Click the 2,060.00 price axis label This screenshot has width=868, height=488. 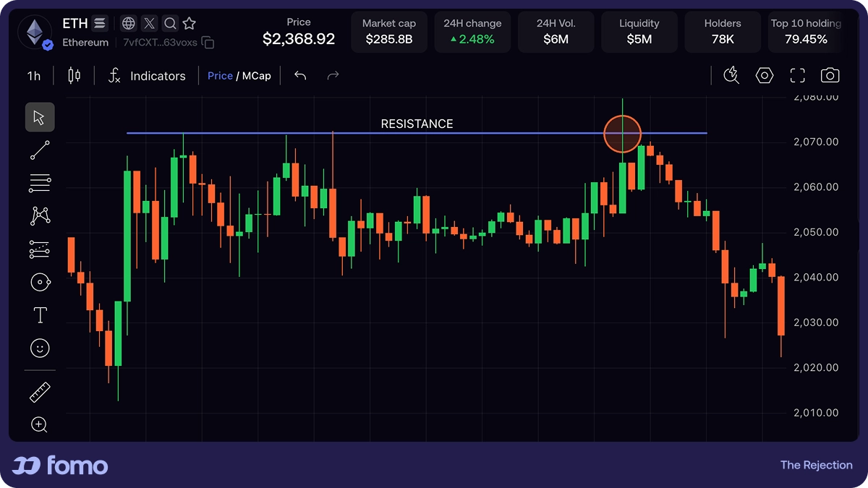816,187
